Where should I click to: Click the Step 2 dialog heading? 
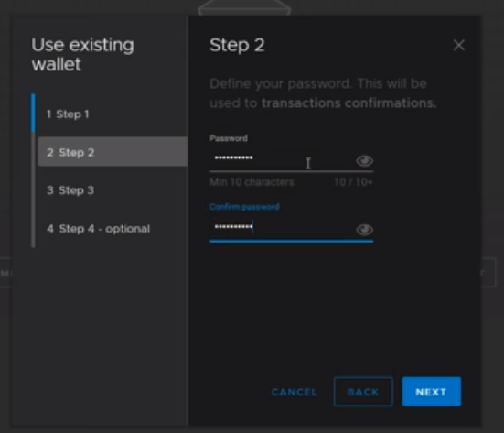click(x=237, y=45)
